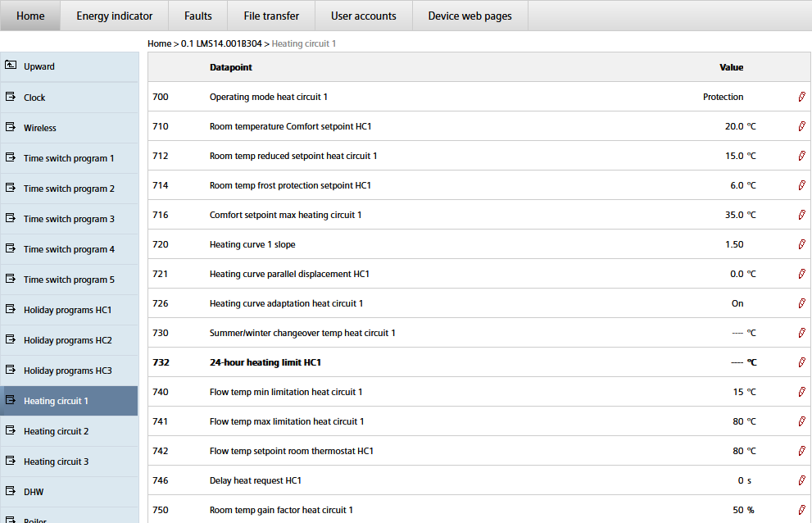Open the Energy indicator tab
Viewport: 812px width, 523px height.
[115, 16]
